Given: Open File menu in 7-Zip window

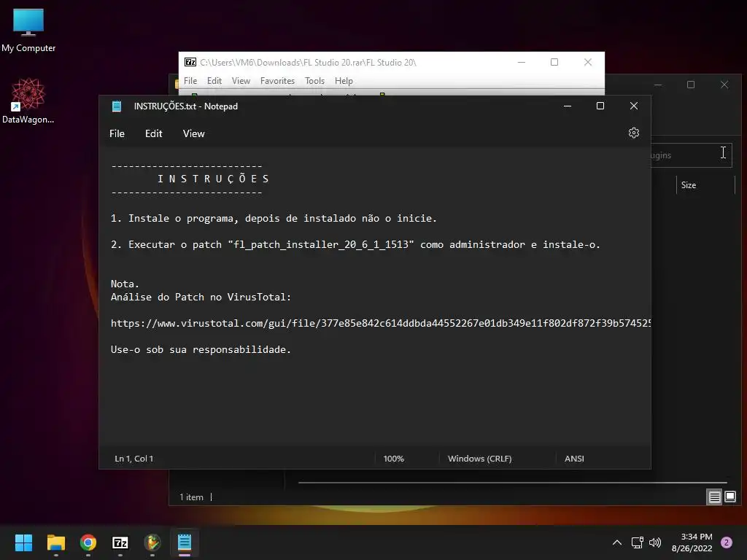Looking at the screenshot, I should 190,81.
